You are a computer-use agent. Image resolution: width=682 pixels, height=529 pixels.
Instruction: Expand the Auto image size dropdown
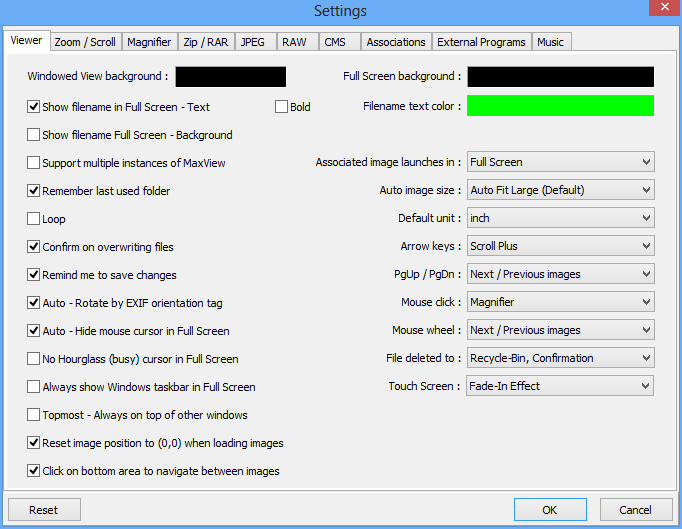tap(561, 190)
